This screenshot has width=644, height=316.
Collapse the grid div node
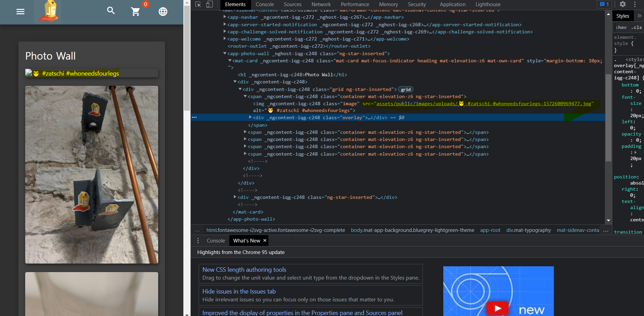[240, 89]
